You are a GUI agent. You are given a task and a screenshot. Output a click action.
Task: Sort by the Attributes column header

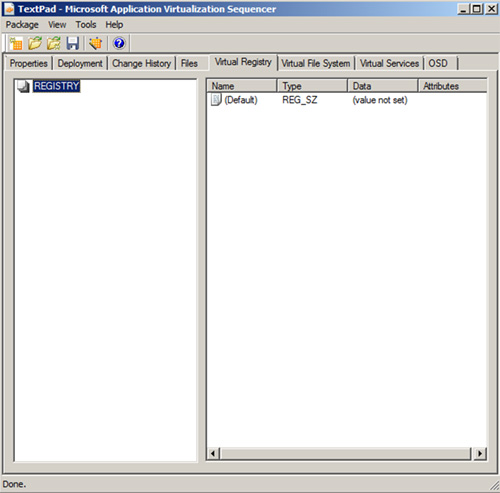click(x=453, y=86)
